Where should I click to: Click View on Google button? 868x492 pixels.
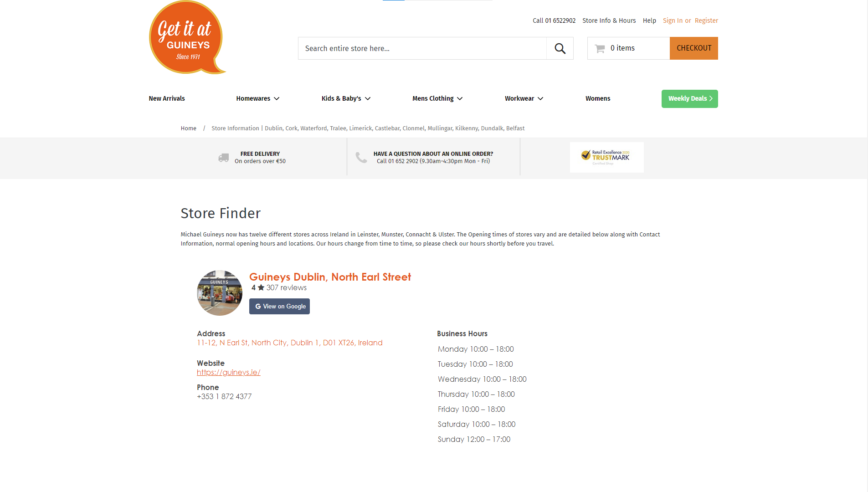[279, 307]
